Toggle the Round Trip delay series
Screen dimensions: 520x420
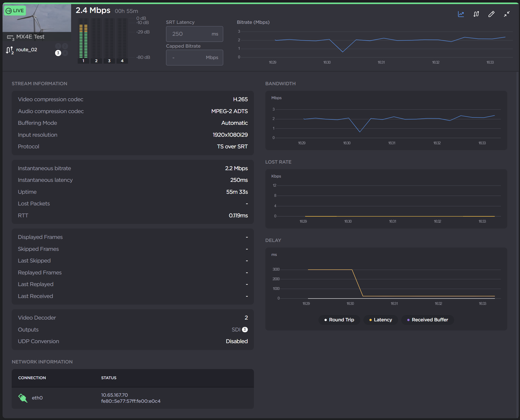(339, 320)
